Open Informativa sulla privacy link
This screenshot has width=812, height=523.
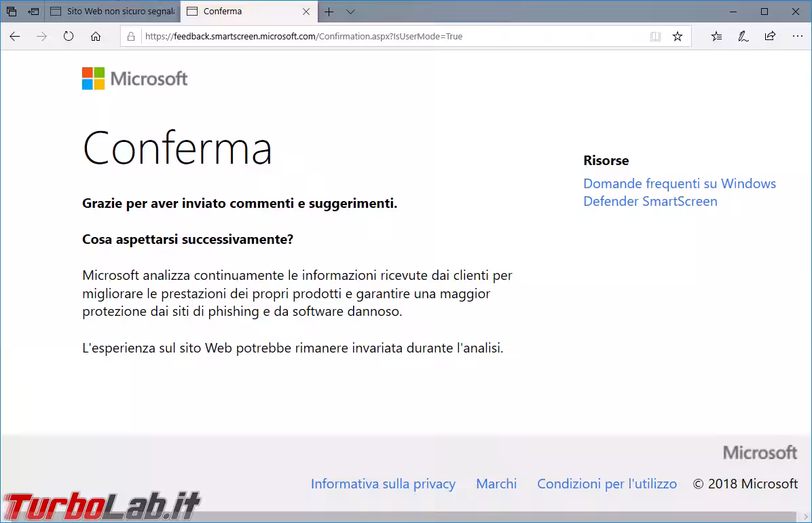pyautogui.click(x=383, y=484)
